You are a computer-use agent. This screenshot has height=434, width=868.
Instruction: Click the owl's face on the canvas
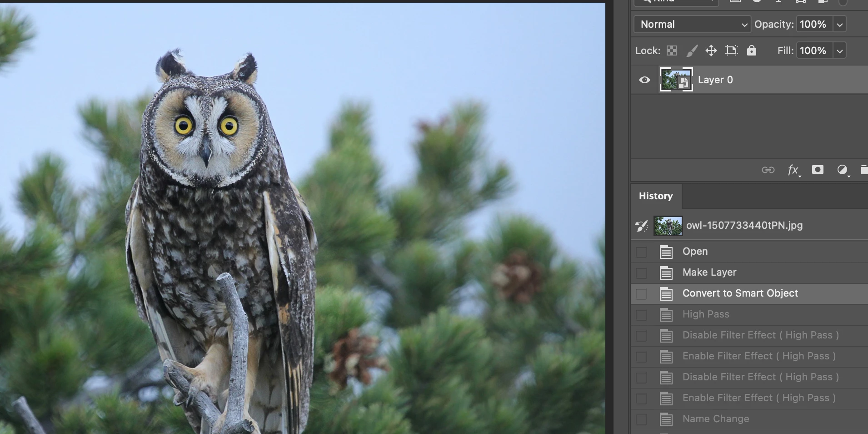206,132
